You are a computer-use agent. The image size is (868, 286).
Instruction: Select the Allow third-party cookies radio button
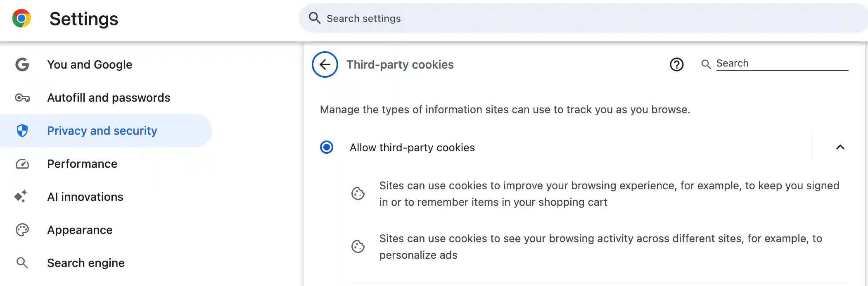tap(327, 147)
